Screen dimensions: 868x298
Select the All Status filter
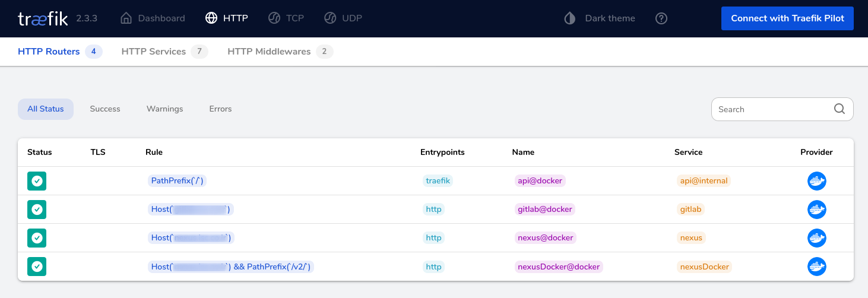click(x=46, y=109)
